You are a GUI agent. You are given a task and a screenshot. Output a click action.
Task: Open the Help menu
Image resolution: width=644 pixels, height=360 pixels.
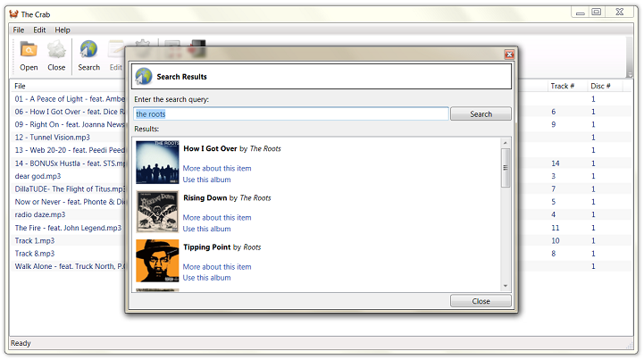click(63, 29)
